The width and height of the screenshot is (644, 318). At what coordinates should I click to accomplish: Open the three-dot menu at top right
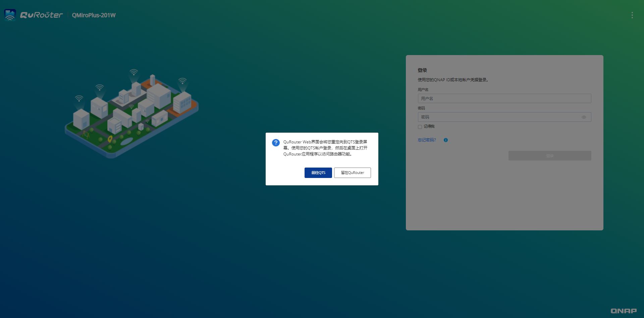(x=632, y=15)
